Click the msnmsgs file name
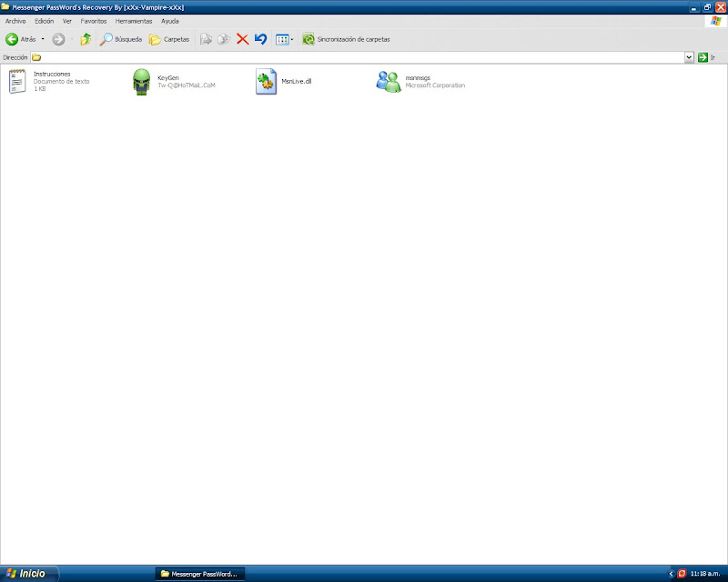Viewport: 728px width, 582px height. click(418, 78)
